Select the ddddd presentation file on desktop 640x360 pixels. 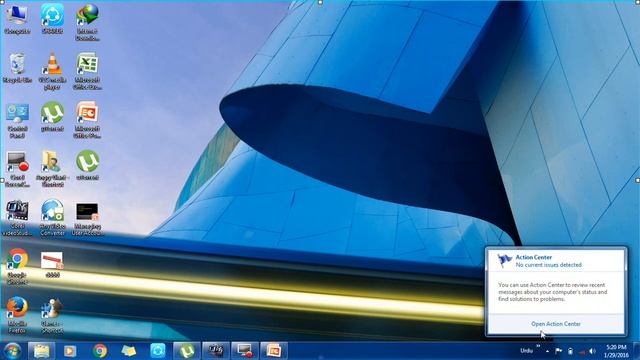click(52, 265)
